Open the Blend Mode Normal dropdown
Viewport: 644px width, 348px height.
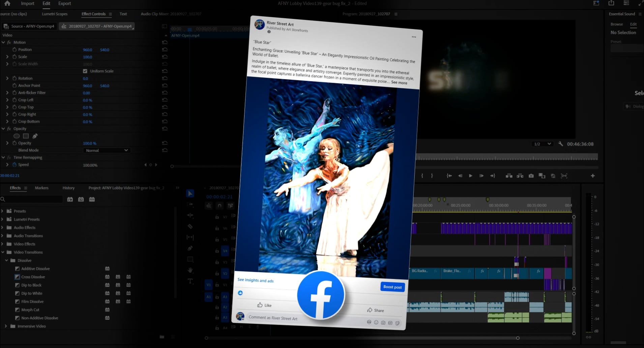coord(107,150)
